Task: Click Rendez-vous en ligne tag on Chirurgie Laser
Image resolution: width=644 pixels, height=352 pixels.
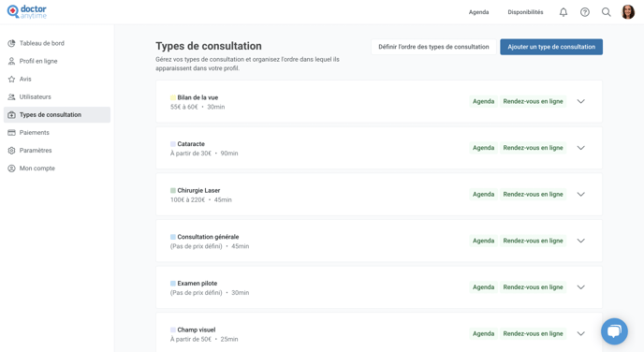Action: 534,195
